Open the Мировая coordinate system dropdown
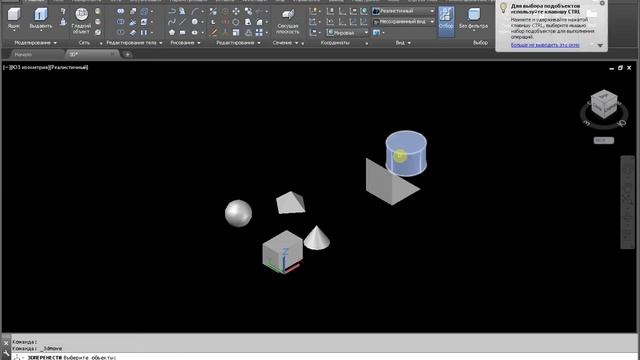Image resolution: width=640 pixels, height=360 pixels. [x=348, y=32]
